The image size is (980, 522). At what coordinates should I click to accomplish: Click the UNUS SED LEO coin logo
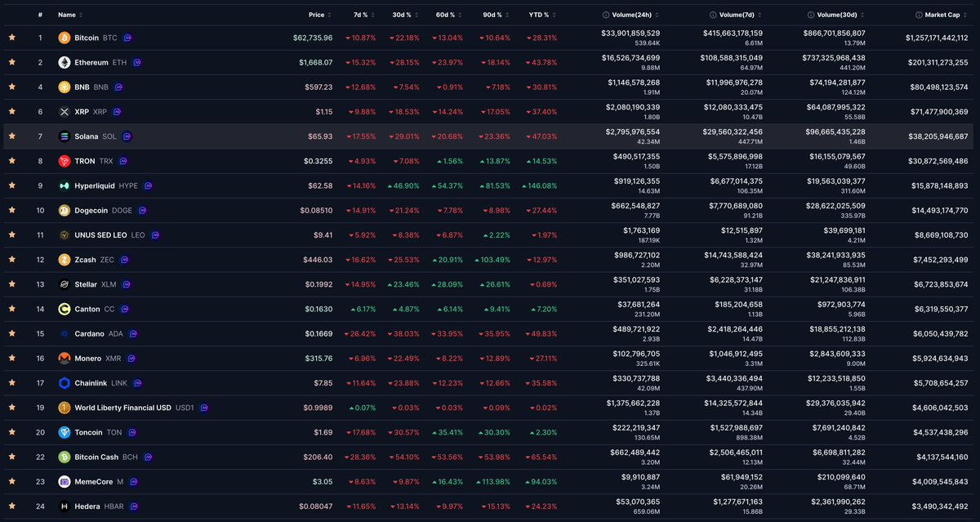[x=65, y=235]
